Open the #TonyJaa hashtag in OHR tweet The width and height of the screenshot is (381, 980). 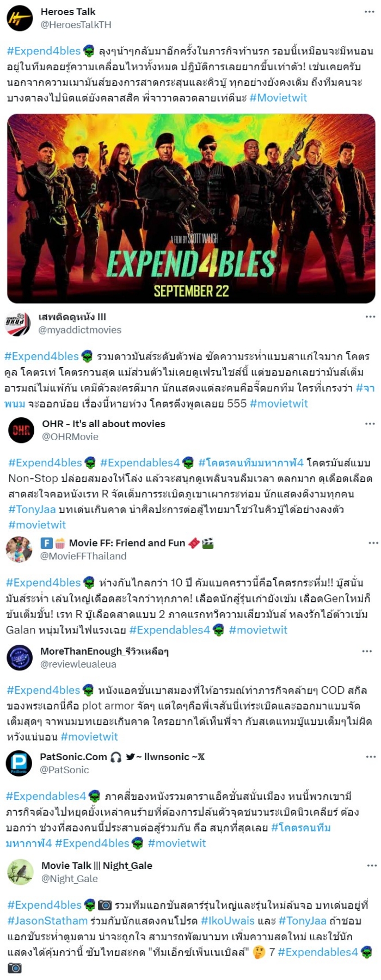point(32,509)
